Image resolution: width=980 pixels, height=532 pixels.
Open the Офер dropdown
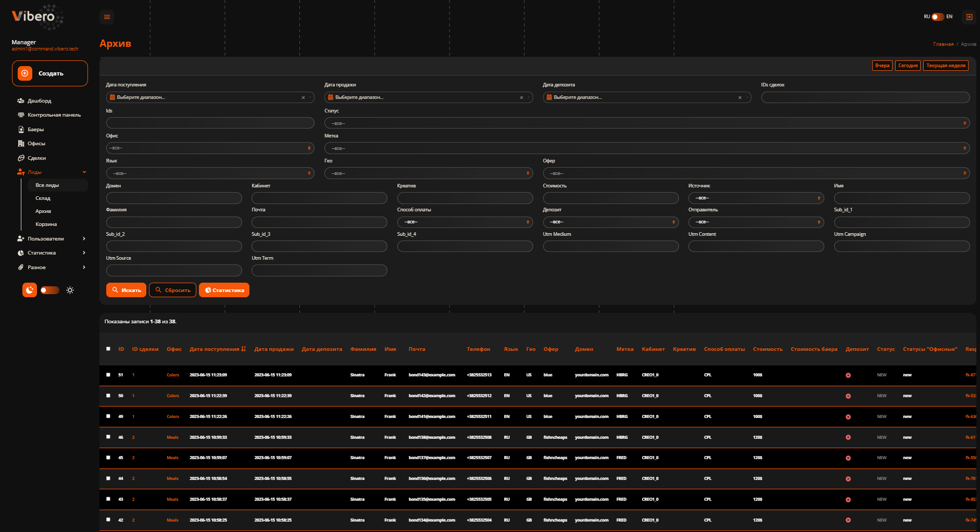(x=756, y=173)
